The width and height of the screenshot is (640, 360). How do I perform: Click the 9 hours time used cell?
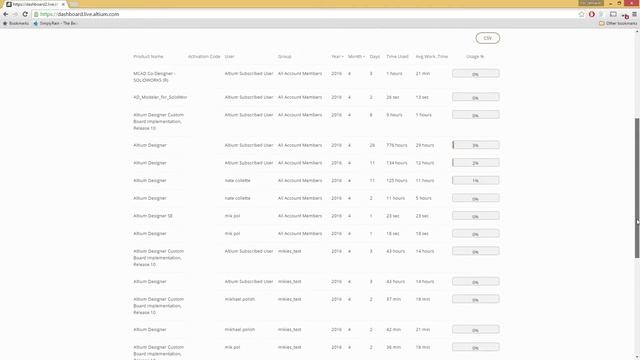394,115
